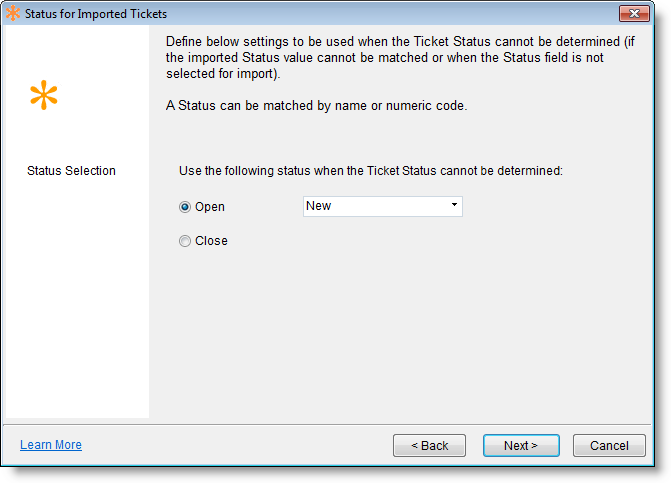The height and width of the screenshot is (483, 671).
Task: Select the Open radio button circle
Action: point(185,207)
